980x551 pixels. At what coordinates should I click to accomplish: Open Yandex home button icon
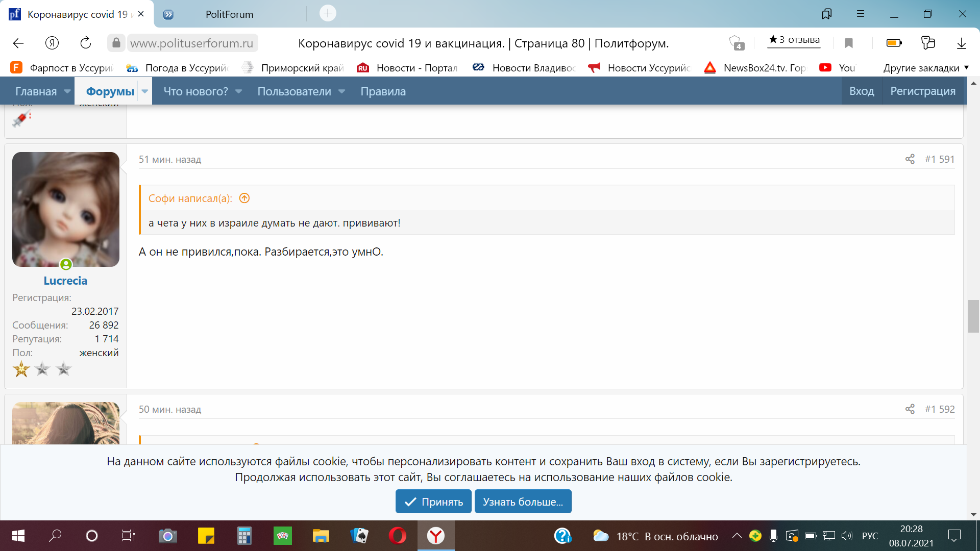[52, 43]
